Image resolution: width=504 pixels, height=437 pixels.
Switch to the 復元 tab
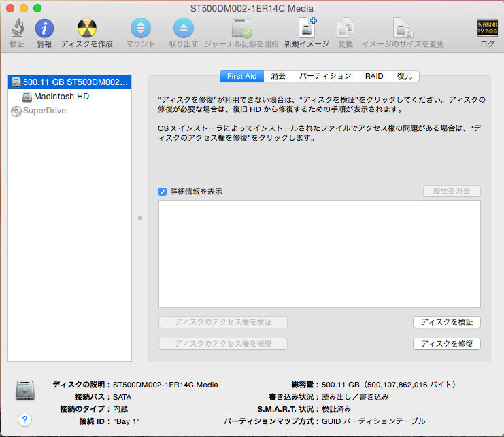pyautogui.click(x=405, y=76)
